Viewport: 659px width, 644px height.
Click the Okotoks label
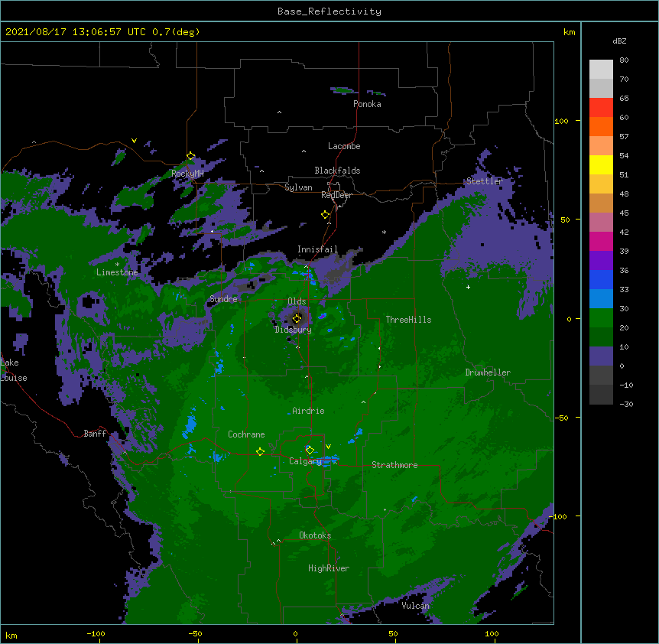coord(315,535)
